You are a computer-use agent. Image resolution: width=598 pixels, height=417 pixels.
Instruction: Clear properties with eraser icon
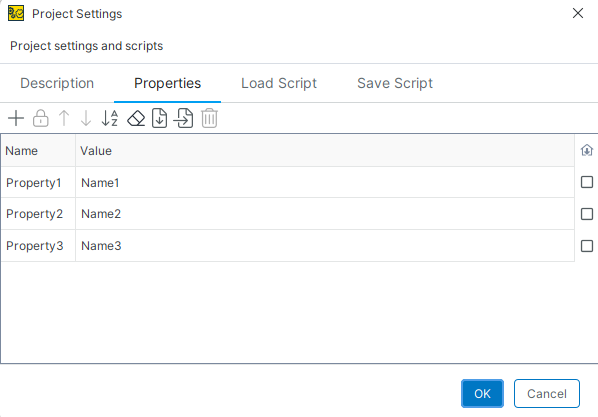point(136,118)
